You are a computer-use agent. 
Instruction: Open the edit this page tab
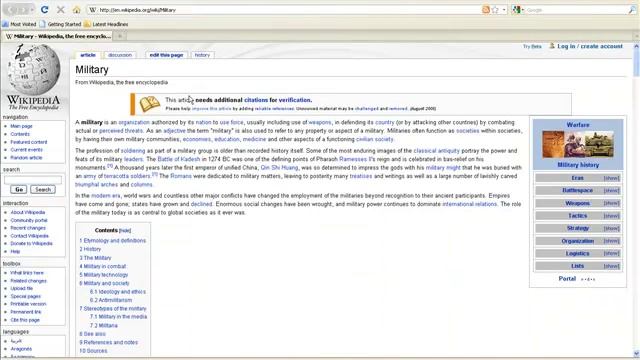point(166,55)
